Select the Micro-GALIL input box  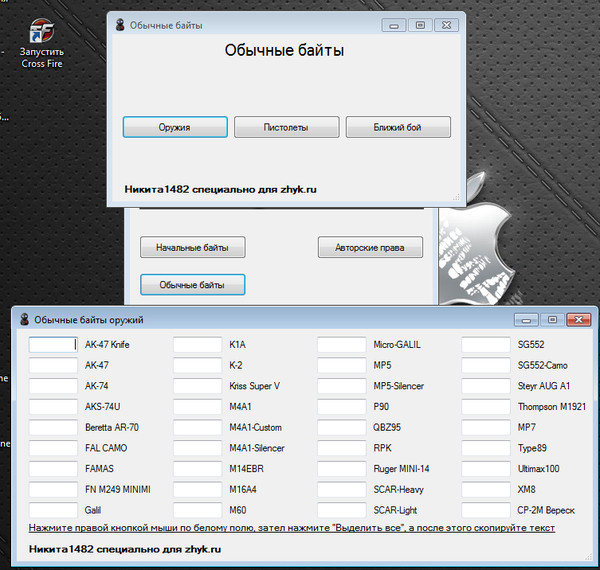(341, 344)
